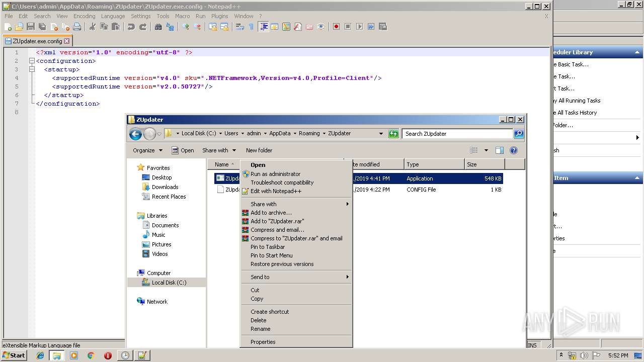Toggle the Explorer preview pane
Screen dimensions: 644x362
click(x=499, y=150)
